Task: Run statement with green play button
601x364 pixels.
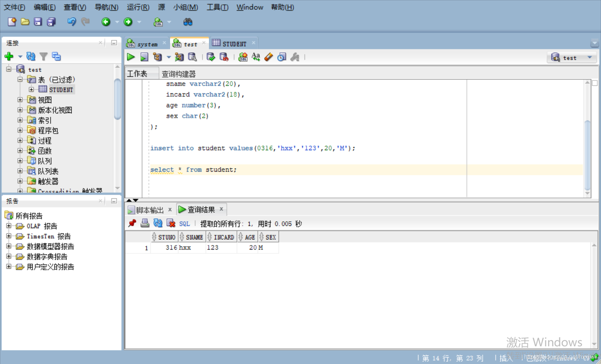Action: pyautogui.click(x=131, y=57)
